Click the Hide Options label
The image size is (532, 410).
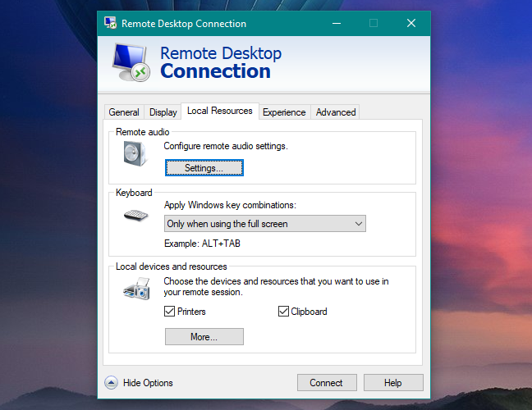coord(148,383)
